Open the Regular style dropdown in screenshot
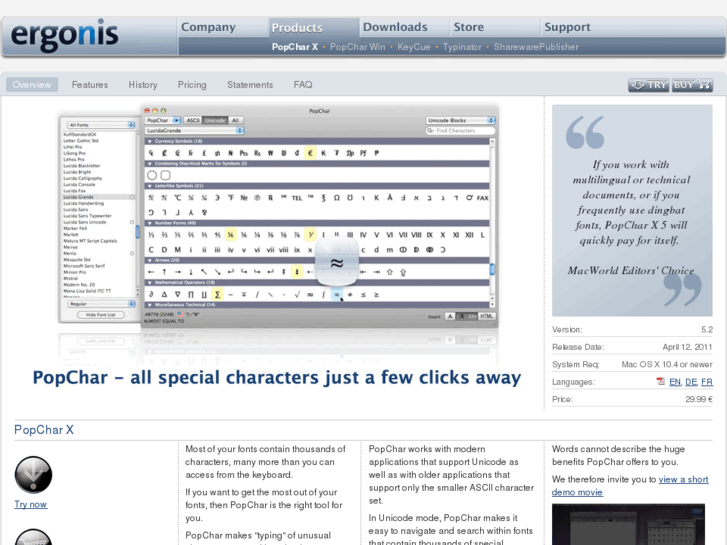 pos(101,304)
